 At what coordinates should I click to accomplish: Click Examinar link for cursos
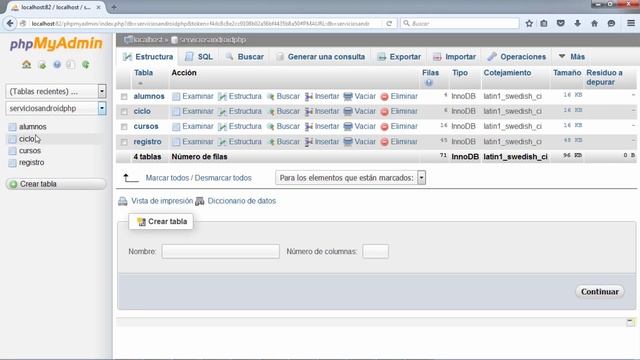198,127
